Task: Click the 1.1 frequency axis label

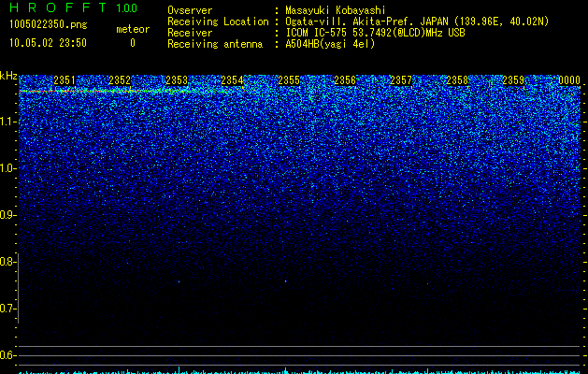Action: point(7,122)
